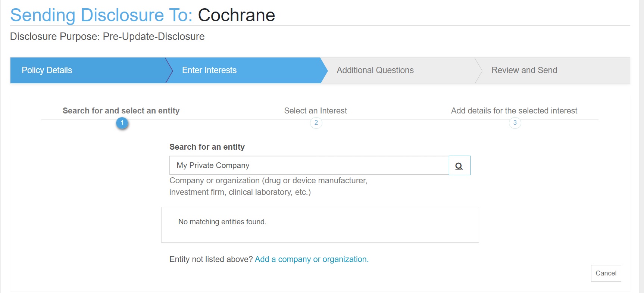This screenshot has width=644, height=293.
Task: Click the 'Cochrane' heading text
Action: pyautogui.click(x=236, y=15)
